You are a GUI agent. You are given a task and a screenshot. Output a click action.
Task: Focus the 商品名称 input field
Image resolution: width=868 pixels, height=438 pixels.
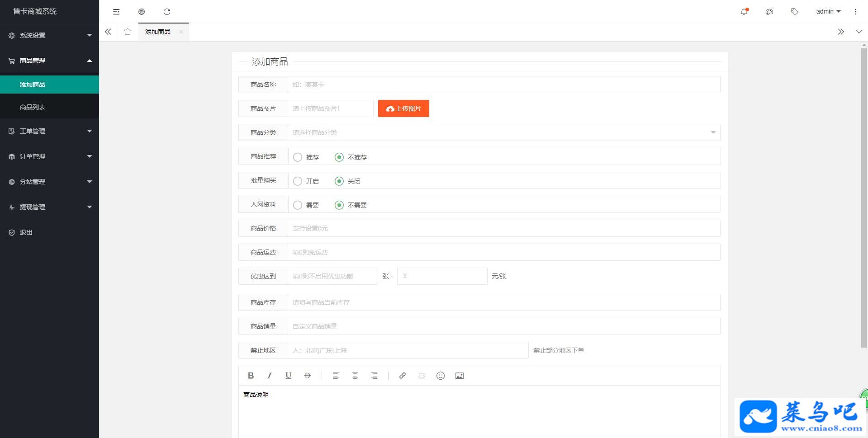tap(504, 85)
